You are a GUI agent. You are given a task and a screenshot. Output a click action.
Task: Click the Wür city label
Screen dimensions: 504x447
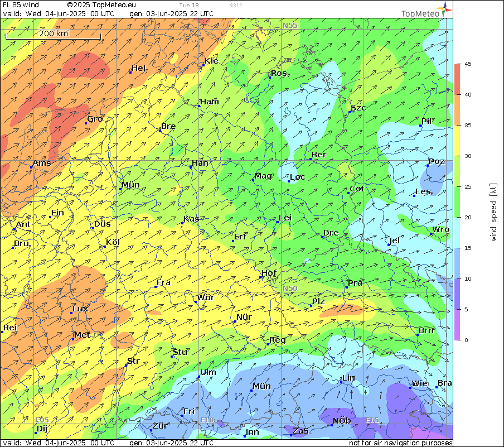coord(206,297)
